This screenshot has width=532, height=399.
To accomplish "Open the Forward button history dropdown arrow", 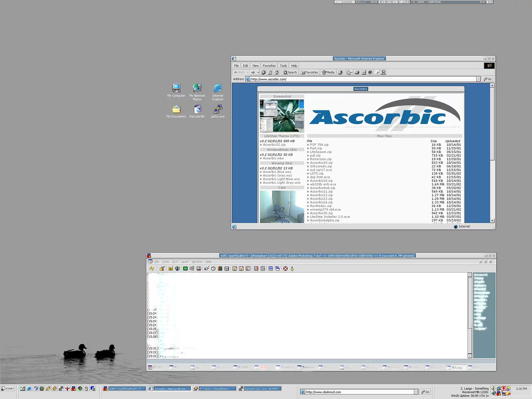I will pyautogui.click(x=258, y=72).
